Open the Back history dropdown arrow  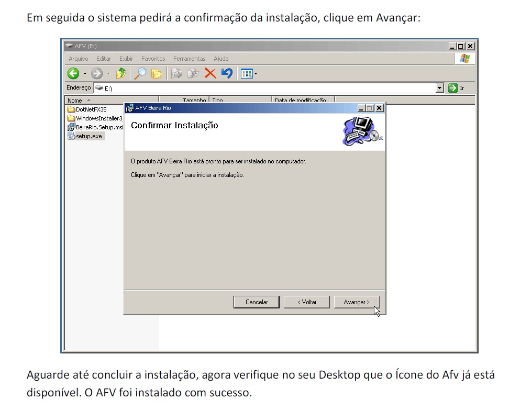pyautogui.click(x=85, y=74)
